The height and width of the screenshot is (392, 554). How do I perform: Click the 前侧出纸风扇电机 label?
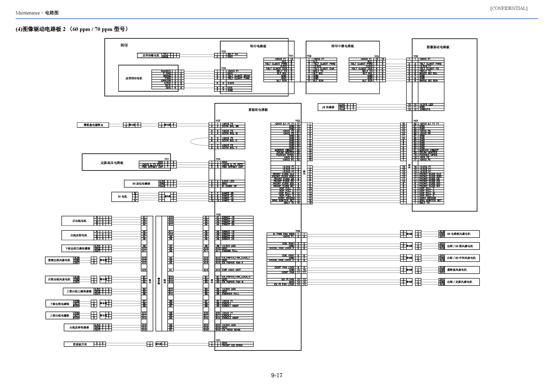pyautogui.click(x=59, y=260)
